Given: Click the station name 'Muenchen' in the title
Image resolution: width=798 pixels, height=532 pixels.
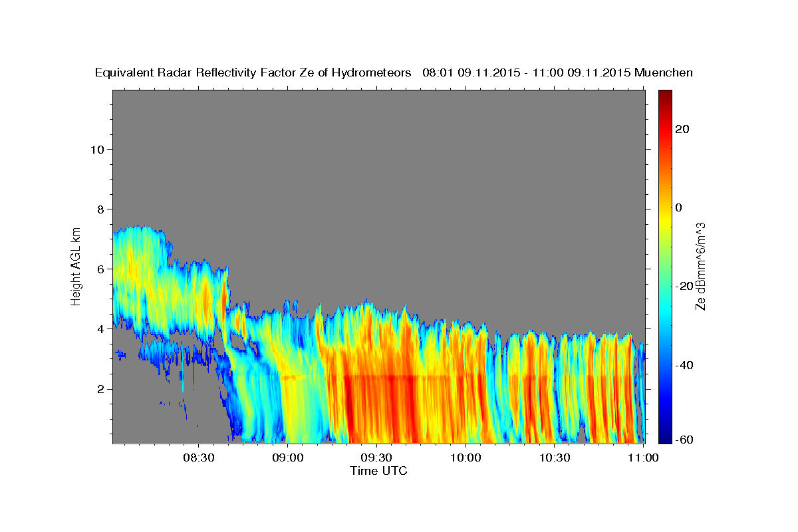Looking at the screenshot, I should click(x=664, y=72).
